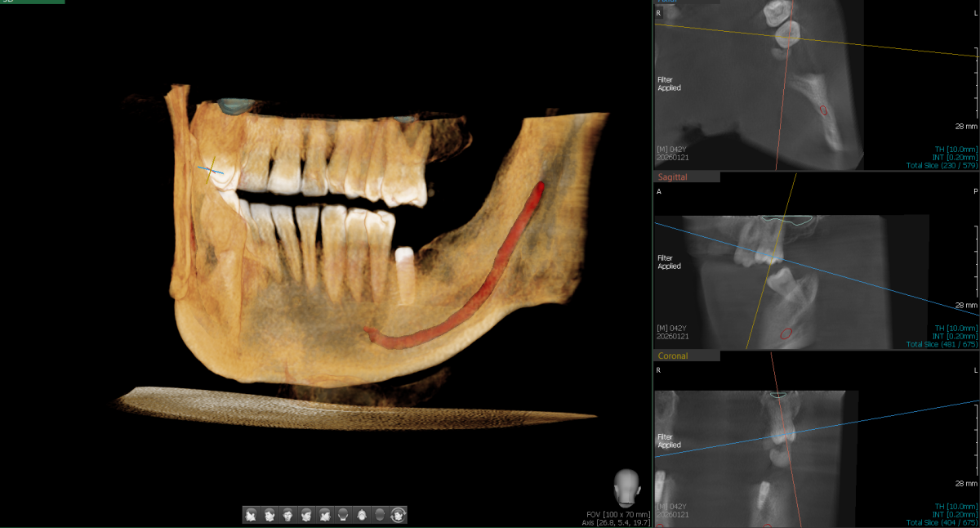
Task: Switch to the back-of-head view icon
Action: [343, 514]
